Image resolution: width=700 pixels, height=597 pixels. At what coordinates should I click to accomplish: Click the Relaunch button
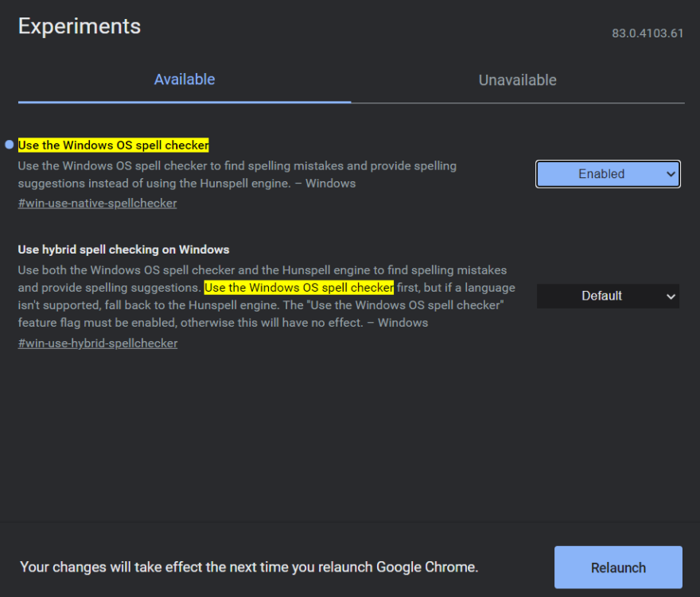[618, 568]
